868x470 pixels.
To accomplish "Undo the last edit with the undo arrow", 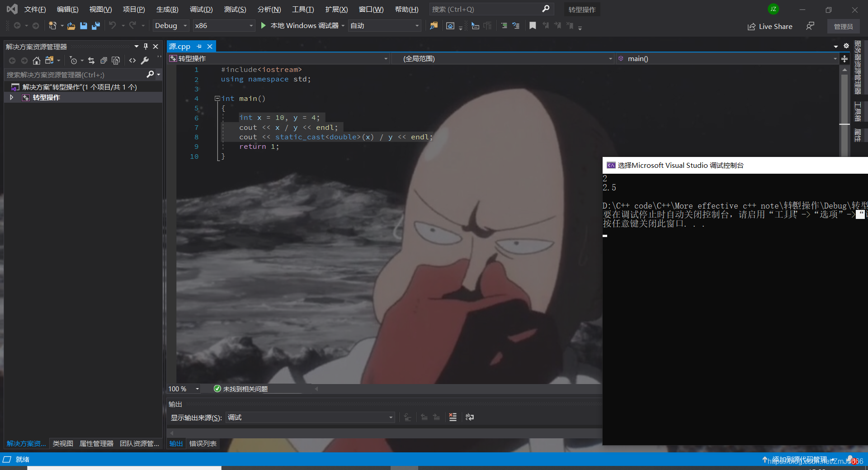I will click(113, 26).
